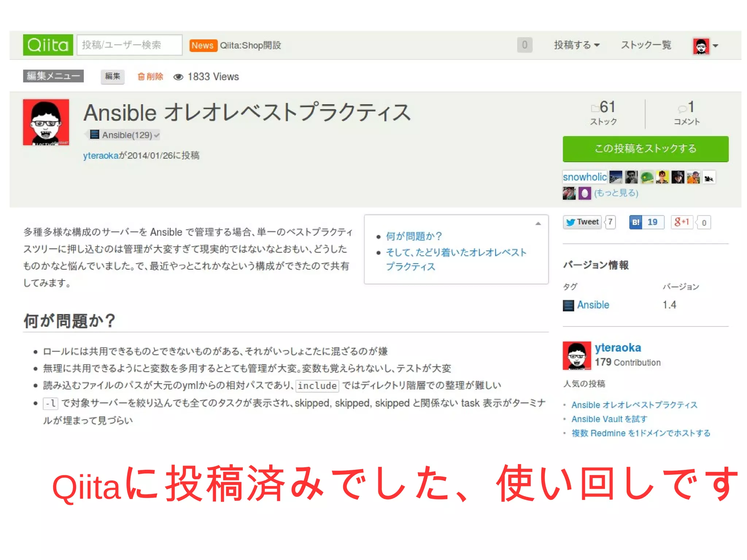The width and height of the screenshot is (747, 560).
Task: Click the 61 ストック count
Action: click(604, 112)
